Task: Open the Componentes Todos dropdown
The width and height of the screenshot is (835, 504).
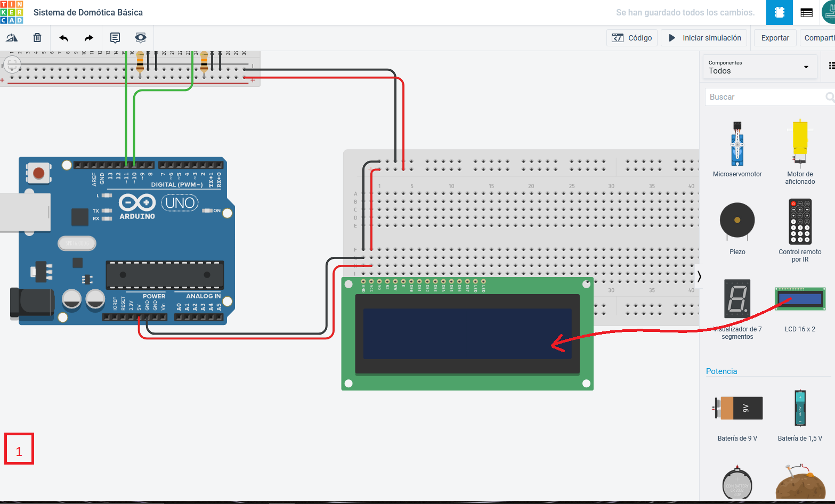Action: [x=759, y=67]
